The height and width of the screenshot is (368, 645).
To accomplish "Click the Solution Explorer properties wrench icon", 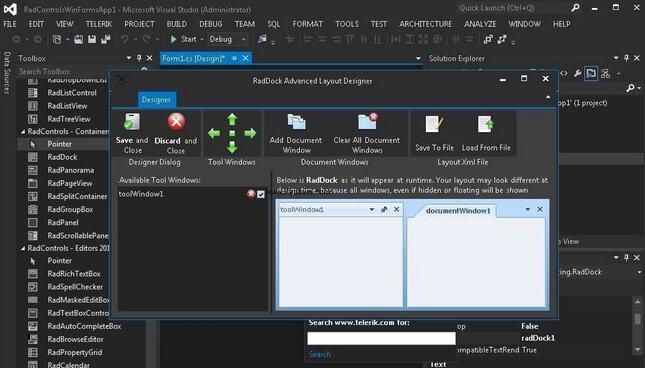I will tap(578, 74).
